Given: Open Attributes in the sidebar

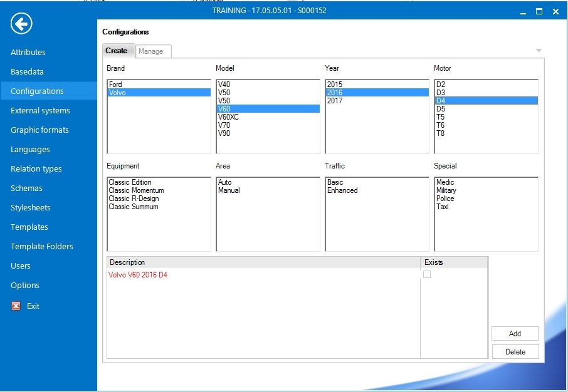Looking at the screenshot, I should [28, 53].
